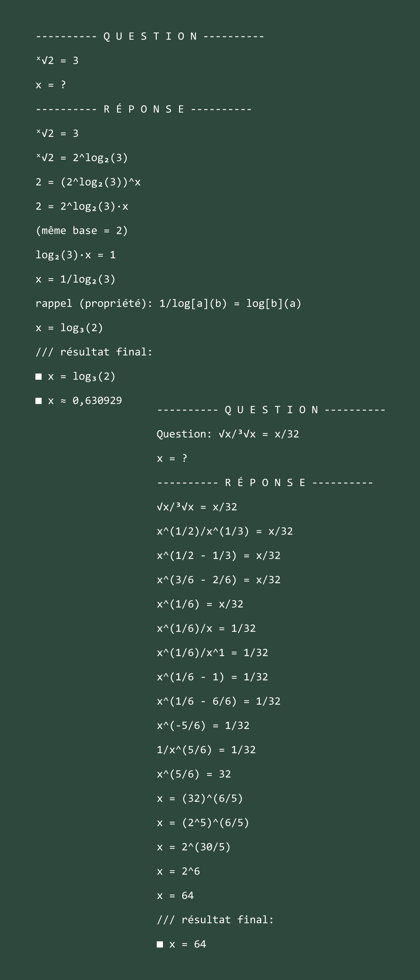This screenshot has width=420, height=980.
Task: Click the second QUESTION header line
Action: tap(271, 410)
